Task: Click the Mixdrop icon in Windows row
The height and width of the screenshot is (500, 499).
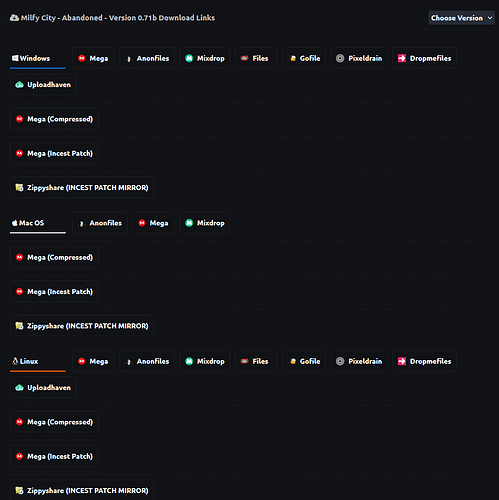Action: (x=189, y=58)
